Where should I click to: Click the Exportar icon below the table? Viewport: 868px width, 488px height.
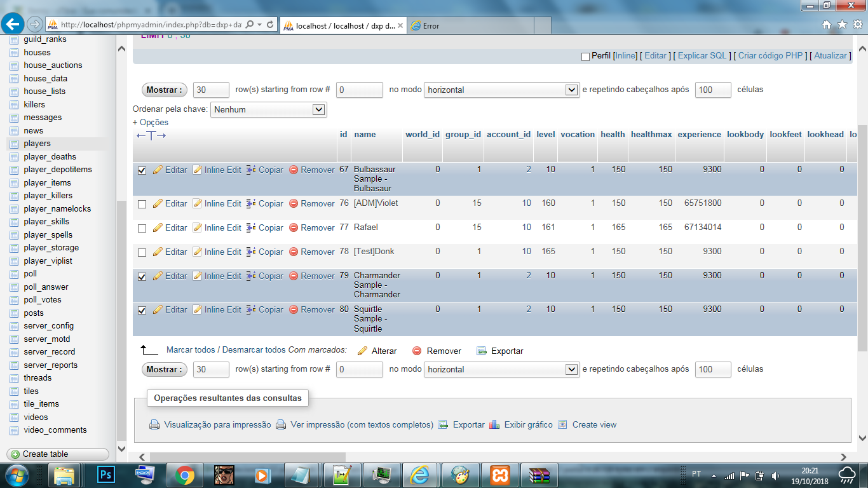click(482, 351)
